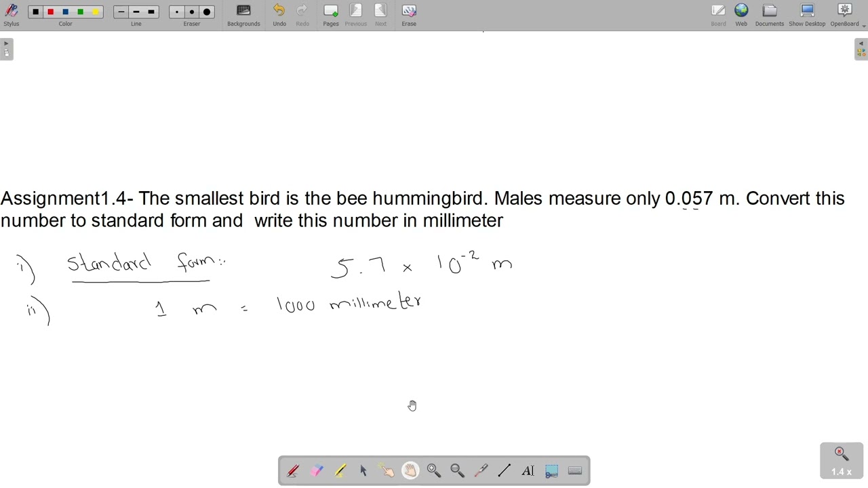Open the Documents view

[770, 15]
